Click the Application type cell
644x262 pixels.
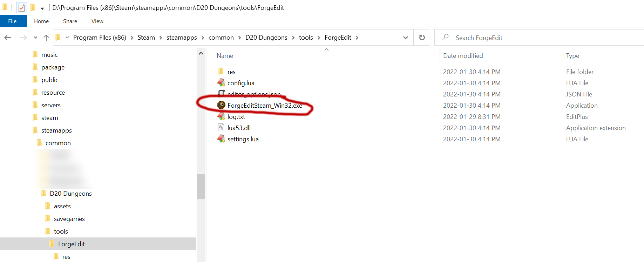(x=582, y=106)
